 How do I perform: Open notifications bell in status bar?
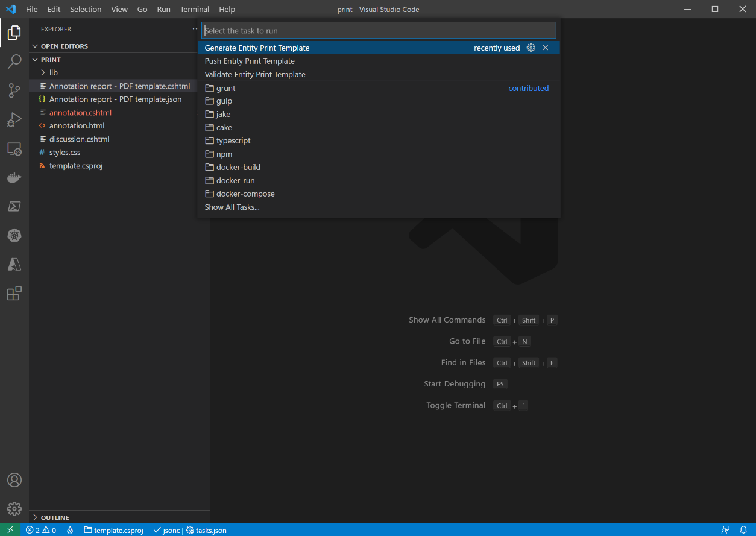pyautogui.click(x=743, y=530)
